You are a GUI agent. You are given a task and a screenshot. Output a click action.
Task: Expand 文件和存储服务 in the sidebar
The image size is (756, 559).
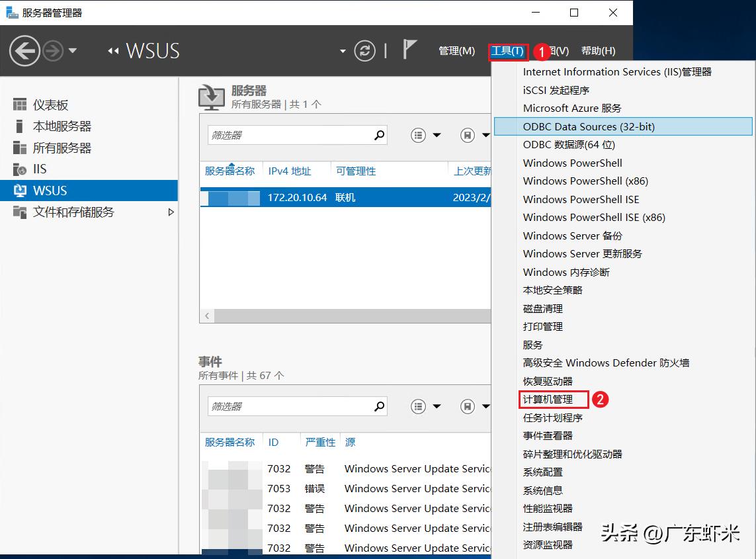[171, 212]
